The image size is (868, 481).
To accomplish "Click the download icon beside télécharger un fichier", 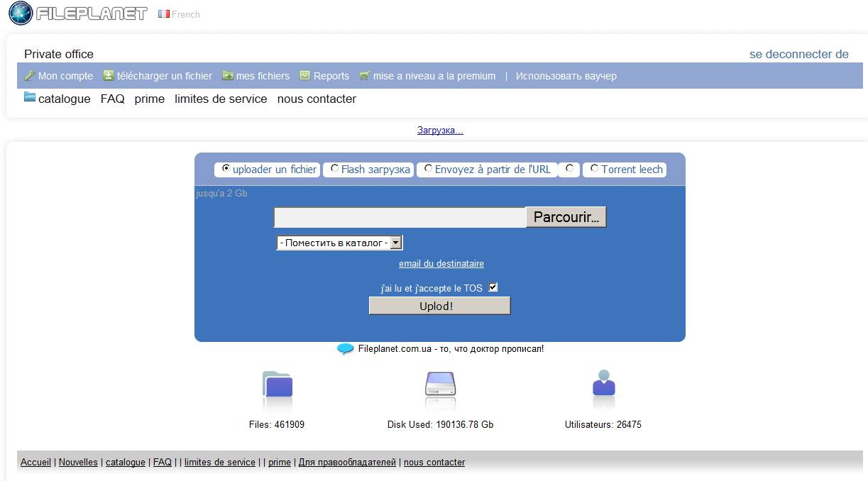I will 109,76.
